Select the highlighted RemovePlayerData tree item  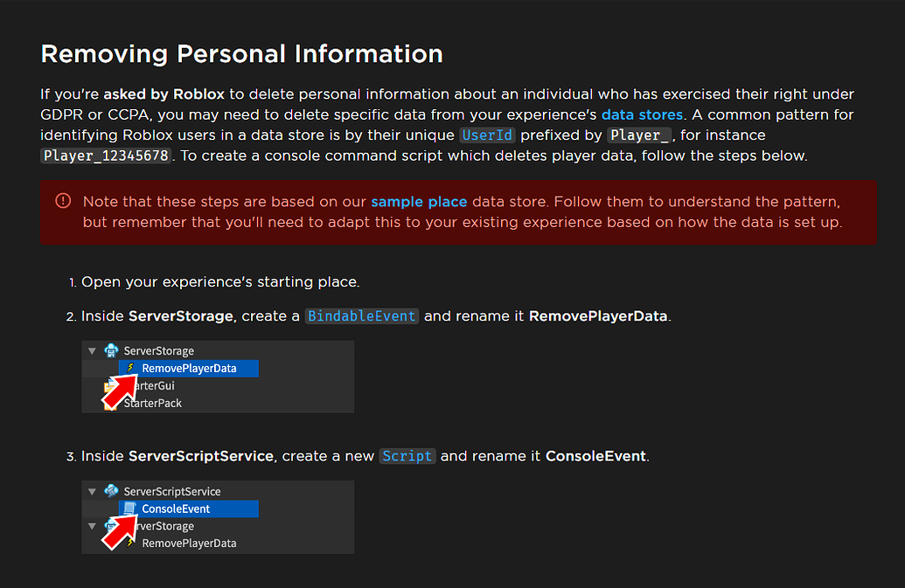191,368
